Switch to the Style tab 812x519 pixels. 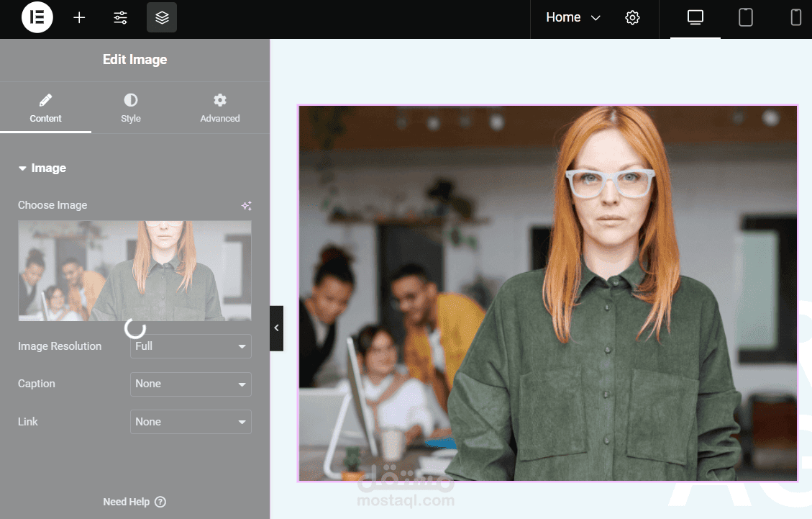pos(131,109)
